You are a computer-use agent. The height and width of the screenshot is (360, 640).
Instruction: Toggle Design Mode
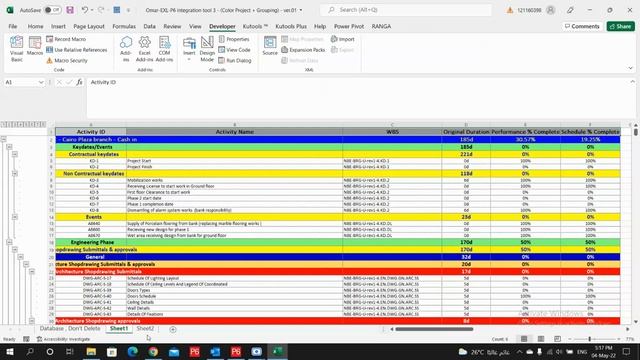pos(207,49)
